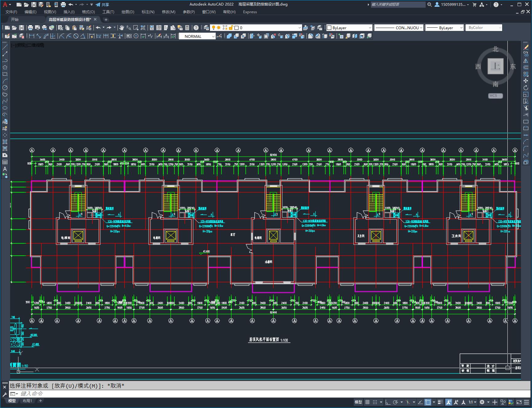
Task: Open the QuickCalc calculator icon
Action: point(187,28)
